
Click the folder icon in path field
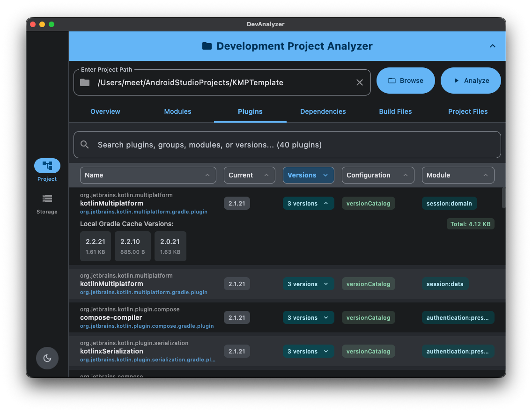(85, 82)
